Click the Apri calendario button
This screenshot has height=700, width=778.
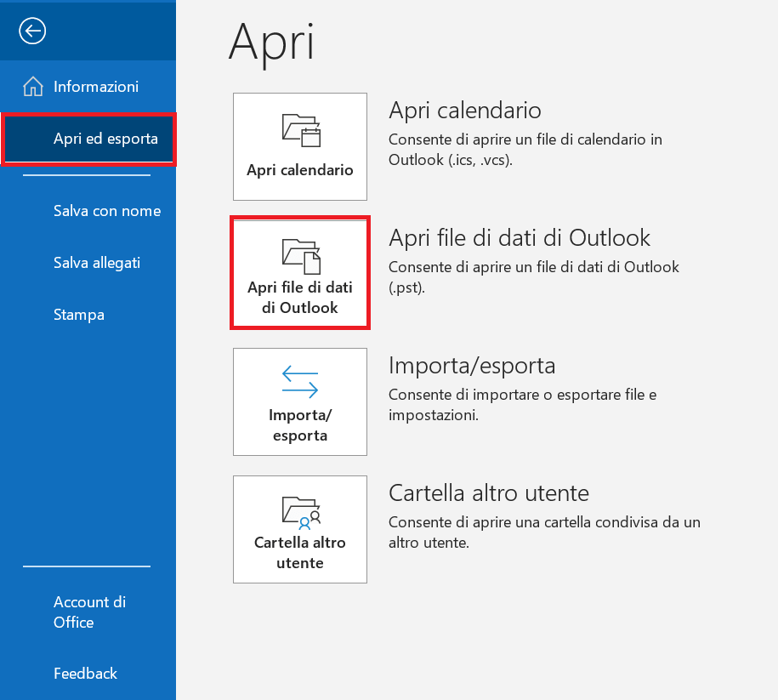[x=300, y=146]
